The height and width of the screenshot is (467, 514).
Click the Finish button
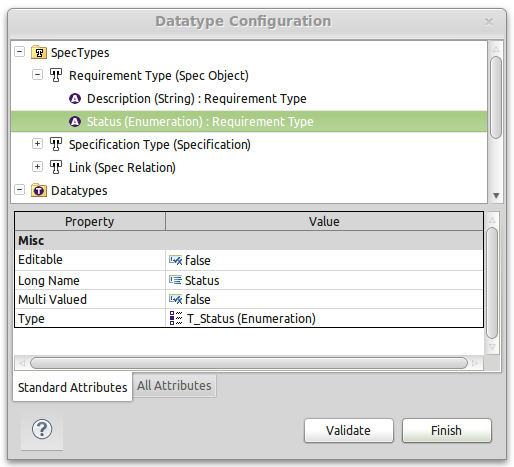446,431
